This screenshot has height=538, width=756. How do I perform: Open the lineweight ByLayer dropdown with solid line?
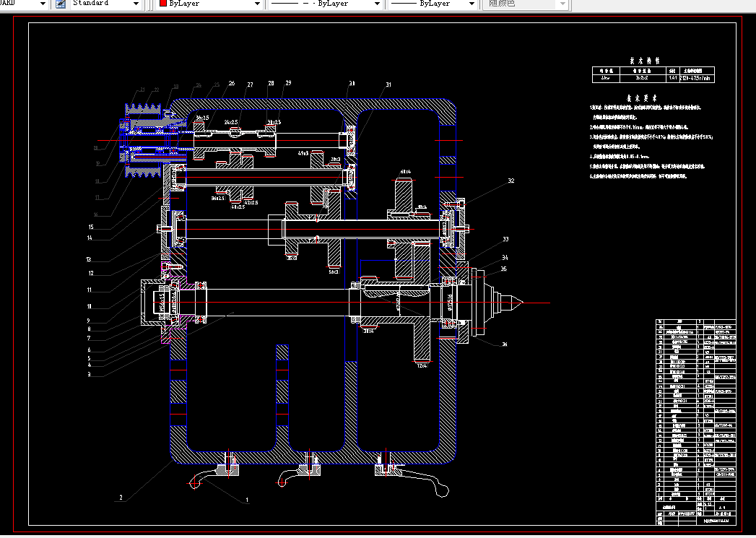471,4
